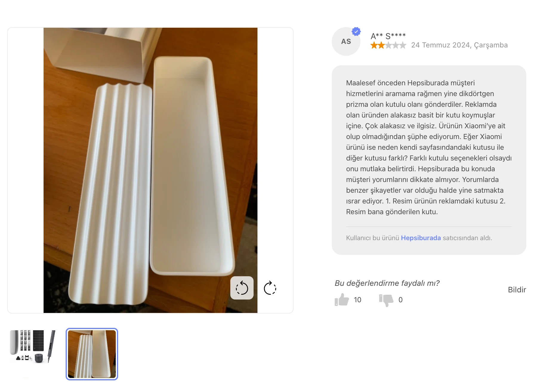Click the fifth gray star in rating
537x392 pixels.
click(403, 45)
